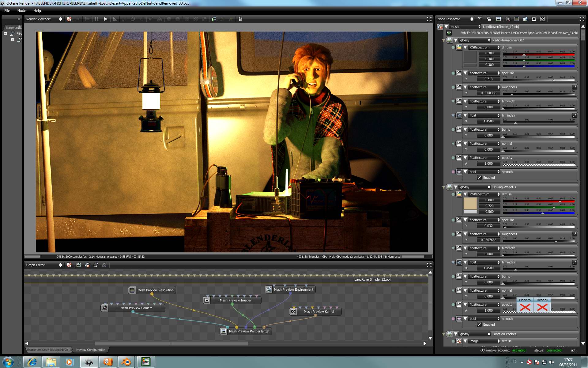Pause the render in viewport toolbar

click(97, 19)
